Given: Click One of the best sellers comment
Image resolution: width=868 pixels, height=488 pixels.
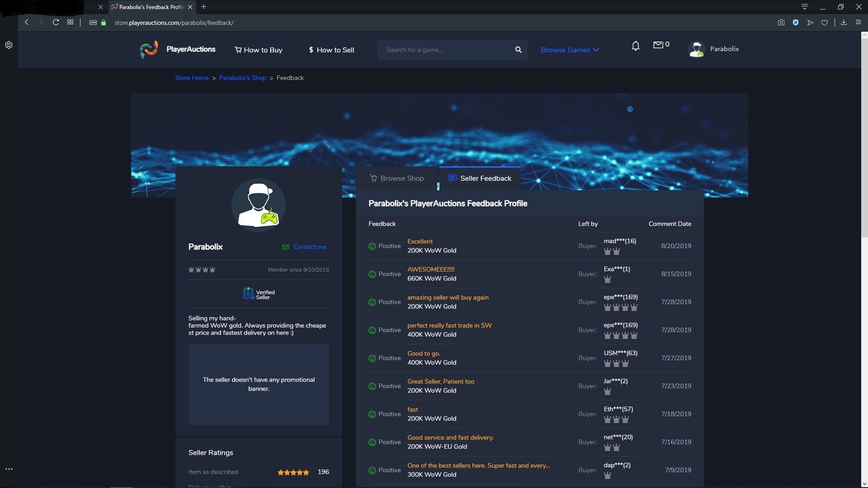Looking at the screenshot, I should [479, 465].
